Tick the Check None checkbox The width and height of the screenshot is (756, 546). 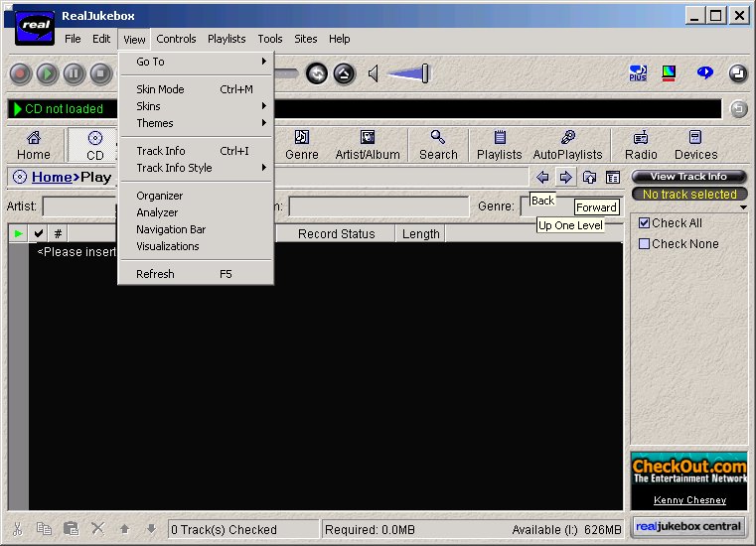tap(644, 244)
